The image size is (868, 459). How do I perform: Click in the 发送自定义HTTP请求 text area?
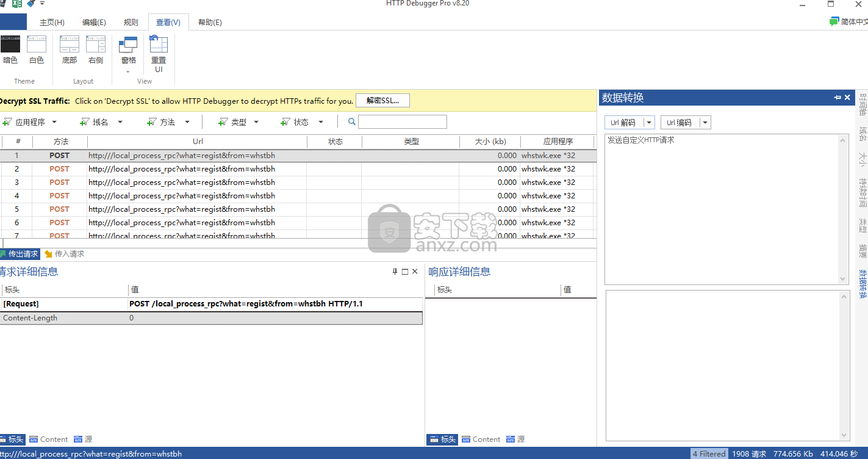click(x=723, y=209)
